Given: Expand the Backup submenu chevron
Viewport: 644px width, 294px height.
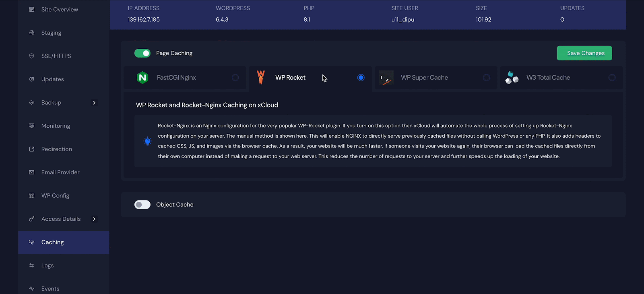Looking at the screenshot, I should 94,103.
